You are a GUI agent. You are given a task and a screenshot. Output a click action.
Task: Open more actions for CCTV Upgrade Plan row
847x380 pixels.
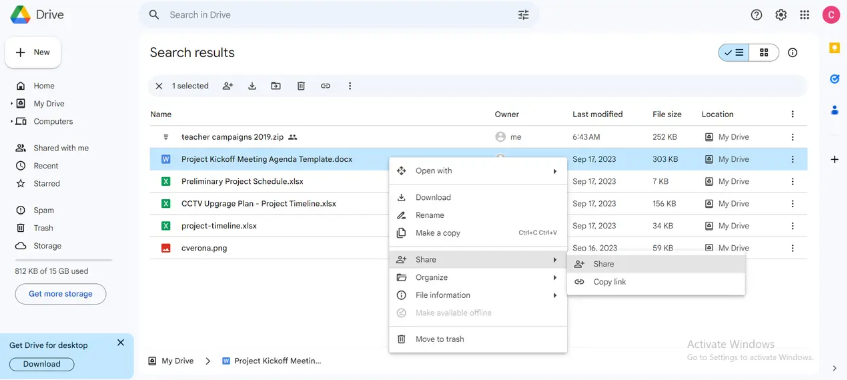pyautogui.click(x=792, y=204)
